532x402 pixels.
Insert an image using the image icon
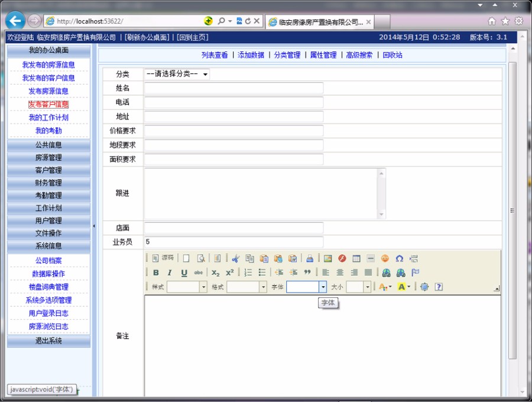point(328,258)
